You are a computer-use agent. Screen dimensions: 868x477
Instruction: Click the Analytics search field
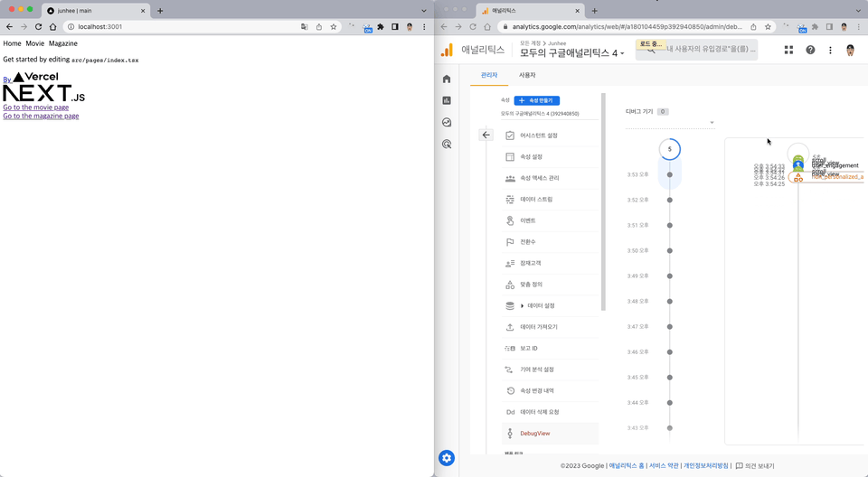696,50
